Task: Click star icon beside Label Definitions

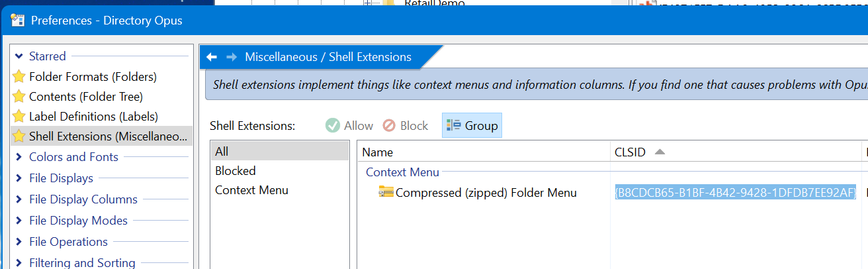Action: point(19,117)
